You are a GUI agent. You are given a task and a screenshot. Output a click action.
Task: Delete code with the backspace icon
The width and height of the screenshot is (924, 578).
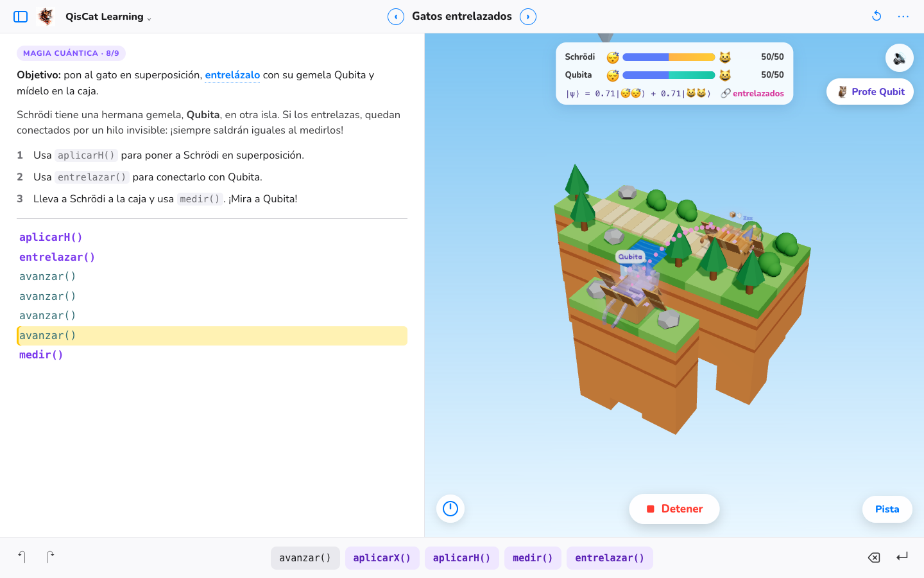(x=874, y=557)
